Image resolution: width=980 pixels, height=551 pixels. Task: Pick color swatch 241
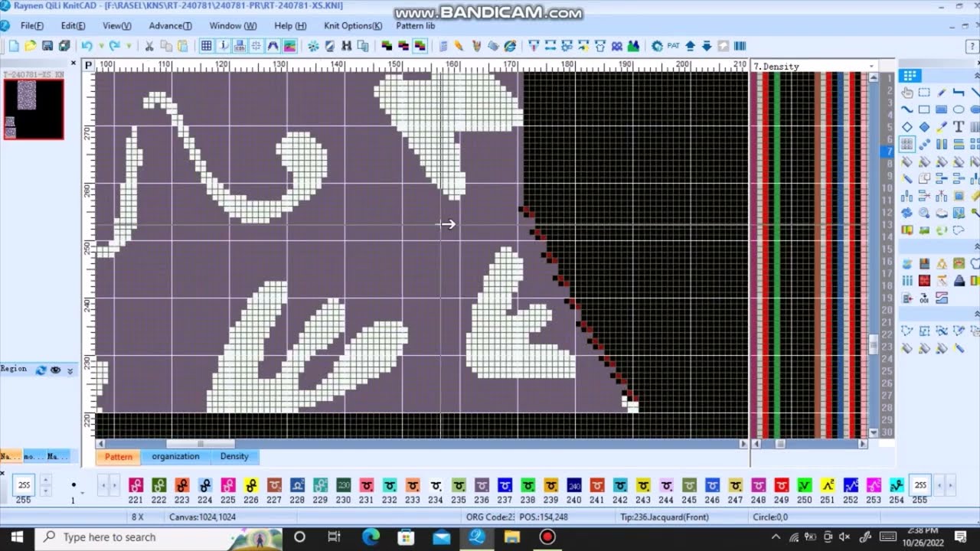(x=597, y=485)
